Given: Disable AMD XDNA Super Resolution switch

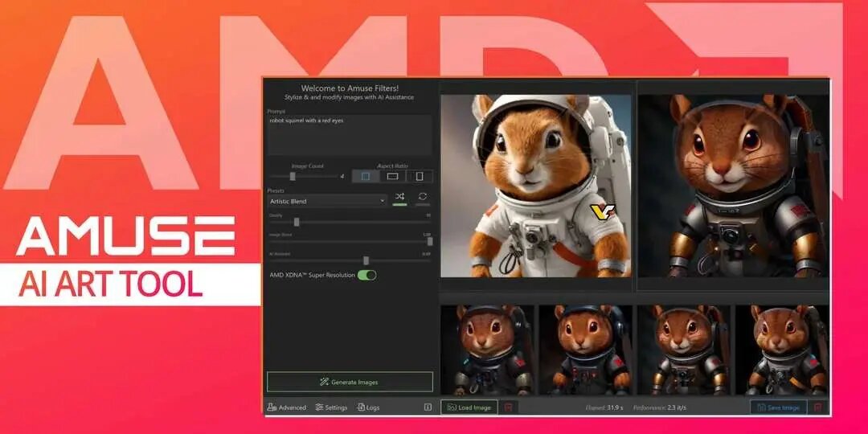Looking at the screenshot, I should point(366,275).
